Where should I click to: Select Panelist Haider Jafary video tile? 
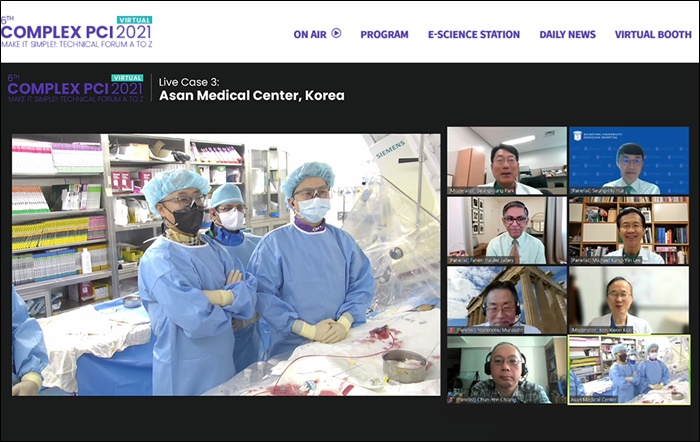click(x=507, y=230)
